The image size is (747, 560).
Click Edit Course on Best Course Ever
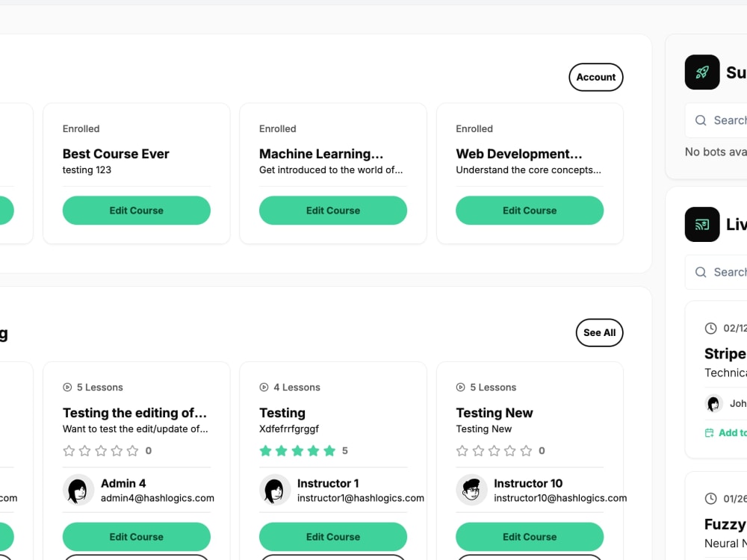tap(136, 211)
